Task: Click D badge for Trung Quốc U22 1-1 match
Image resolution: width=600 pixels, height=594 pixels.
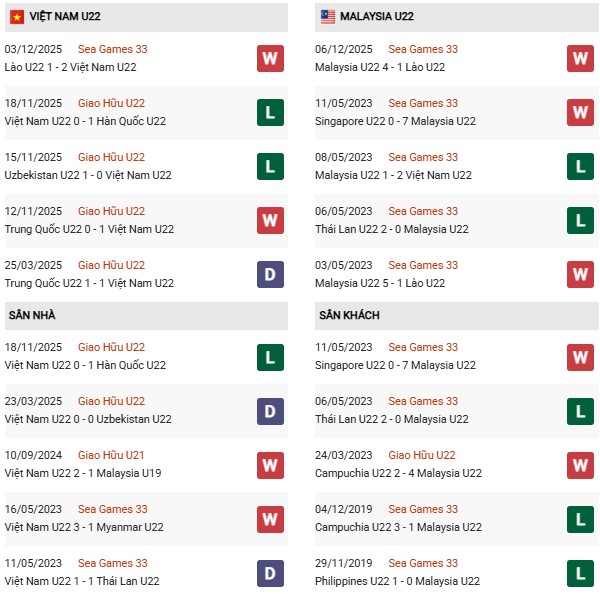Action: click(x=270, y=274)
